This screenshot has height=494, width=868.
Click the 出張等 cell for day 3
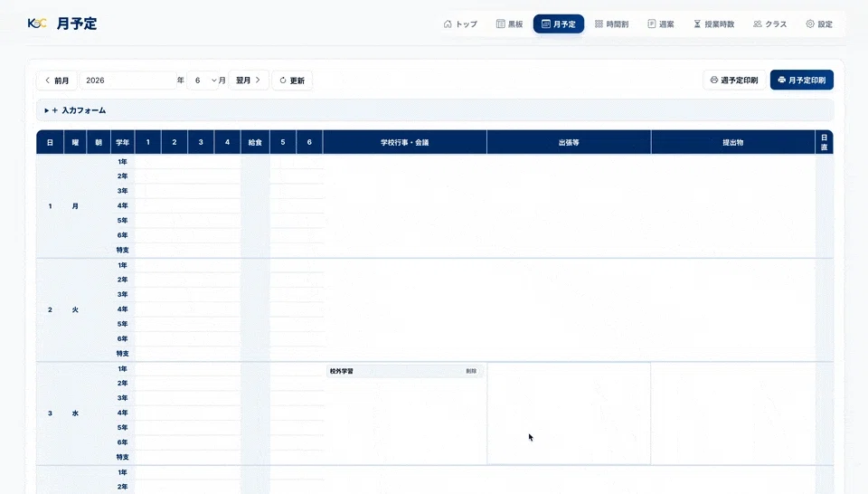[569, 413]
